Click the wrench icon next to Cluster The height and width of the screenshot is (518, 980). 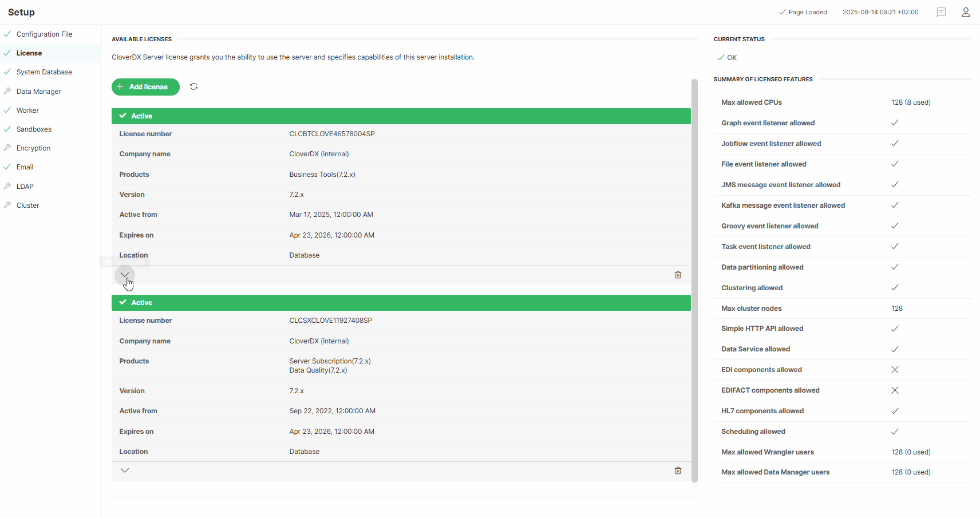point(7,205)
